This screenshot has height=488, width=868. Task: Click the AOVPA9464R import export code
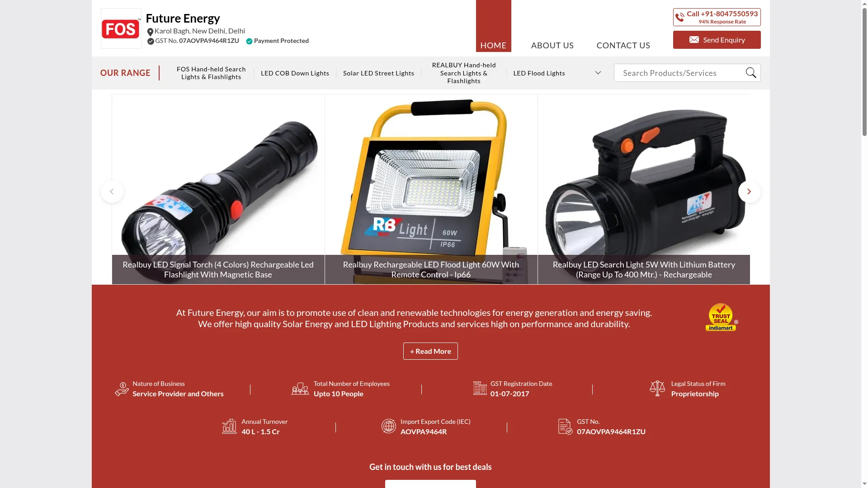point(424,432)
